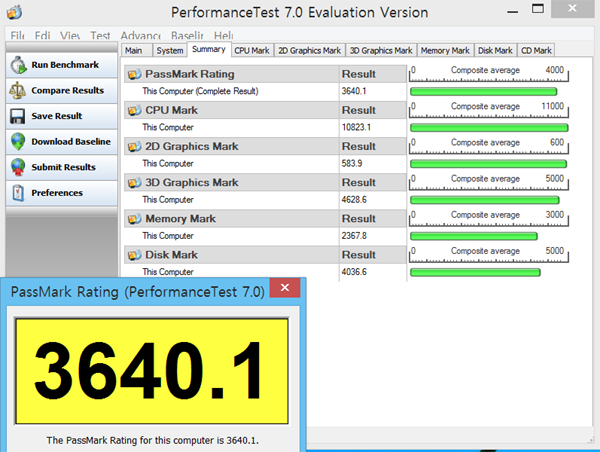Screen dimensions: 600x452
Task: Click the Run Benchmark stopwatch icon
Action: [x=18, y=65]
